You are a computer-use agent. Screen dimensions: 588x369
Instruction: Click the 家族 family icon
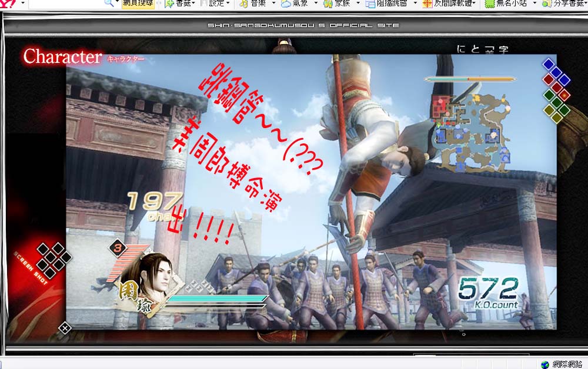328,4
